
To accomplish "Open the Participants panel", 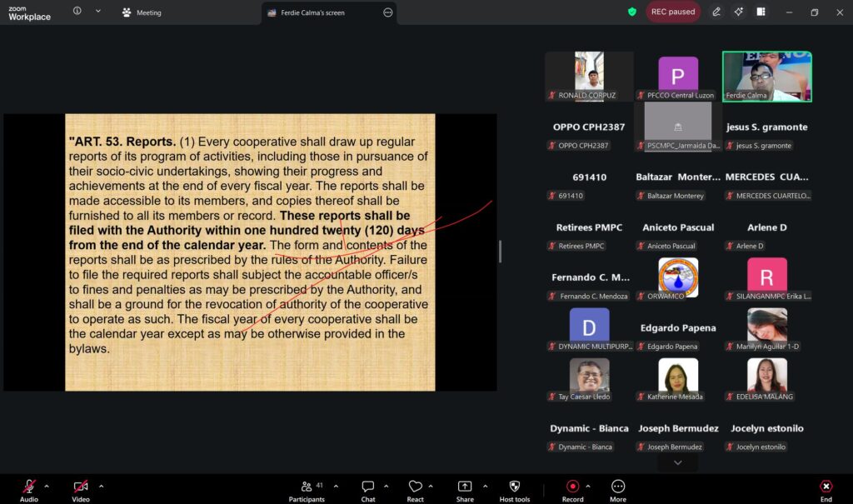I will [x=307, y=487].
